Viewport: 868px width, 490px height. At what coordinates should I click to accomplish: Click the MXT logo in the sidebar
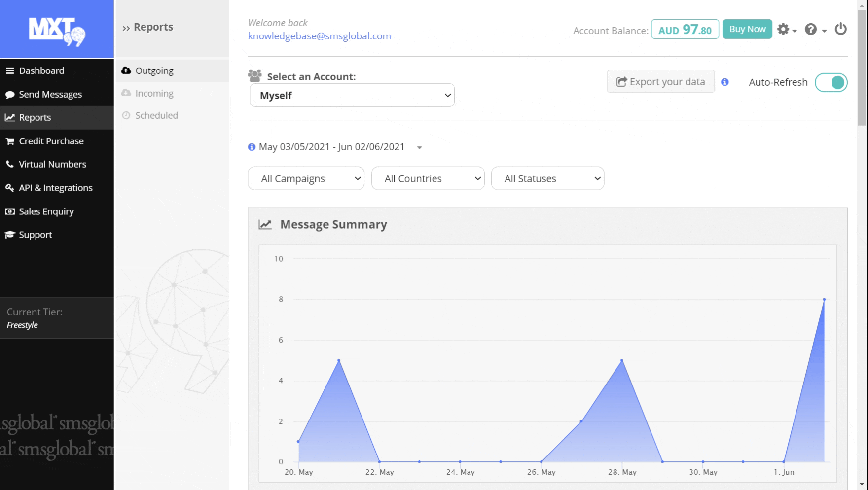pos(57,31)
